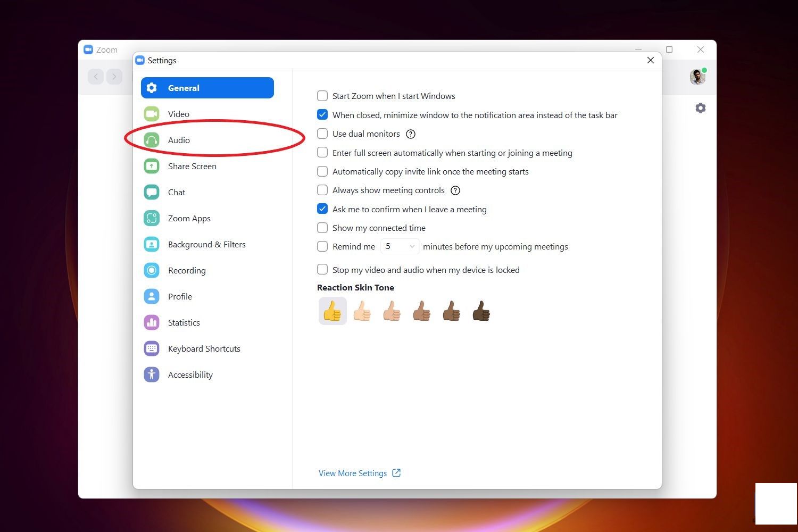Click the Zoom Apps icon
The image size is (798, 532).
point(152,218)
